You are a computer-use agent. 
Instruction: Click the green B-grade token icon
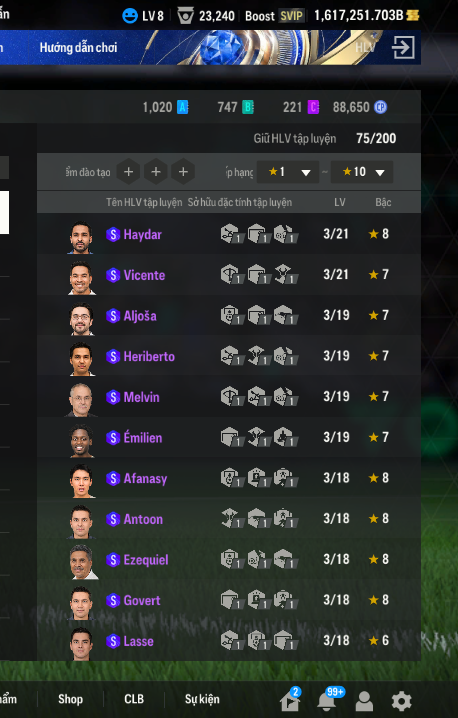point(248,107)
